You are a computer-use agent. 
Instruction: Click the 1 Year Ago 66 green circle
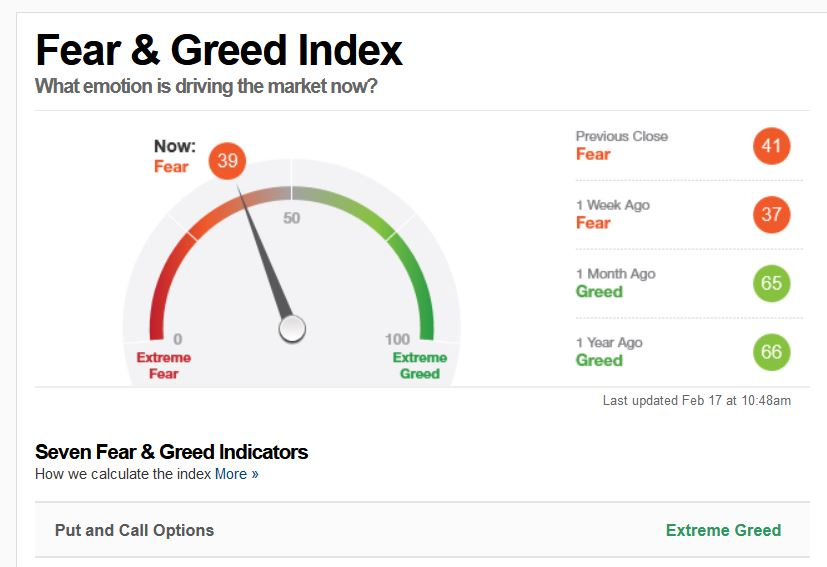point(771,352)
